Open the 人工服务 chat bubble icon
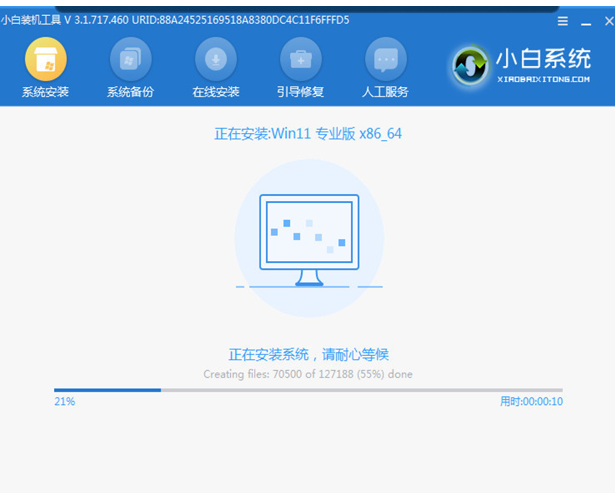615x493 pixels. point(385,59)
